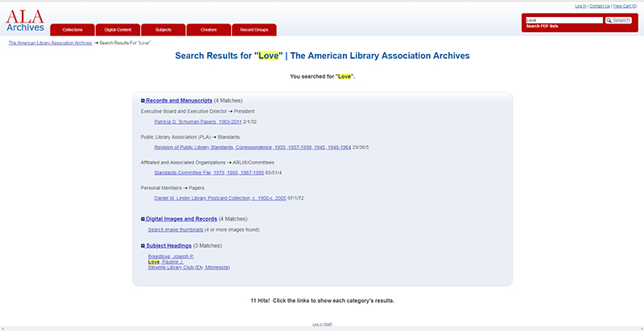Open View Cart link
Image resolution: width=644 pixels, height=331 pixels.
tap(626, 6)
